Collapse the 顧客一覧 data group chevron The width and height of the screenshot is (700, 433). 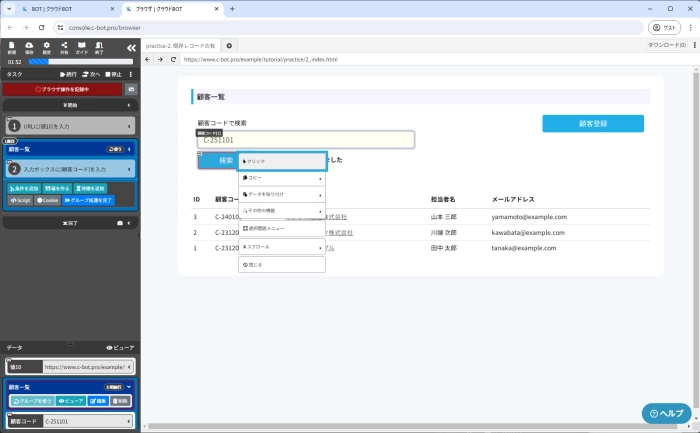click(x=128, y=386)
